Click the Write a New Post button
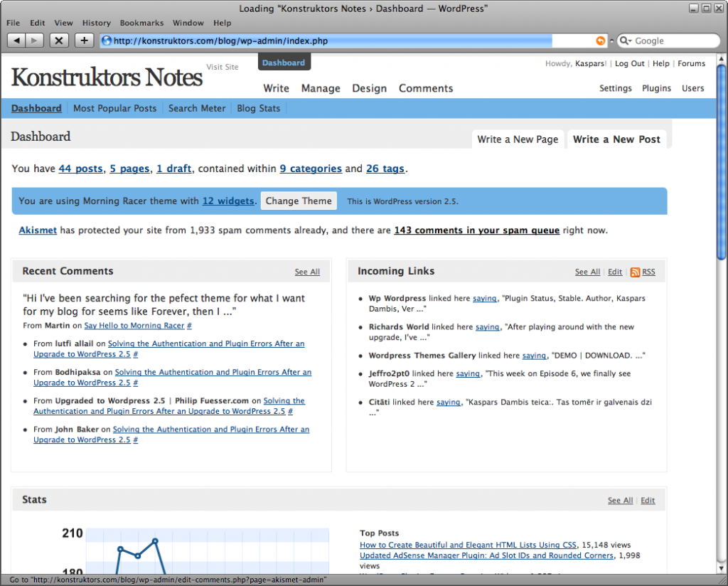 click(x=616, y=139)
